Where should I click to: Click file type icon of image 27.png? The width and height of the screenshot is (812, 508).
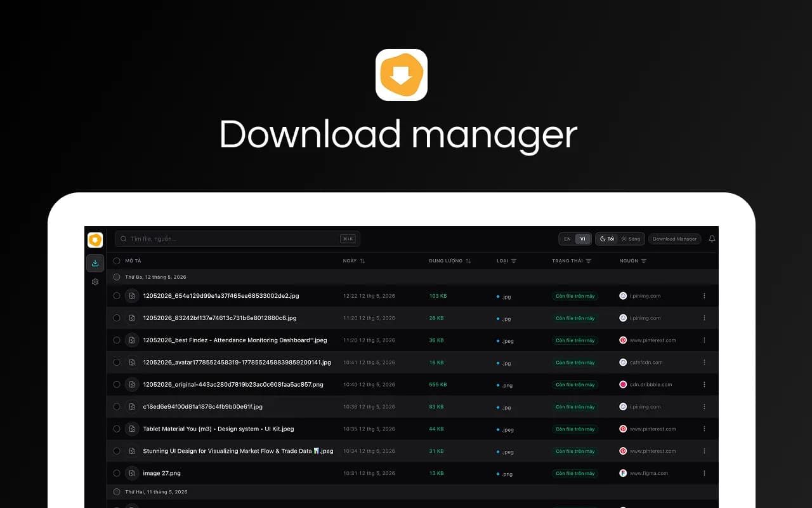(x=132, y=473)
